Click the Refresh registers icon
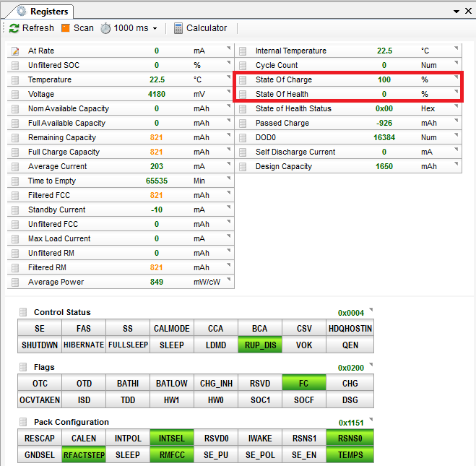Image resolution: width=476 pixels, height=466 pixels. (x=14, y=28)
